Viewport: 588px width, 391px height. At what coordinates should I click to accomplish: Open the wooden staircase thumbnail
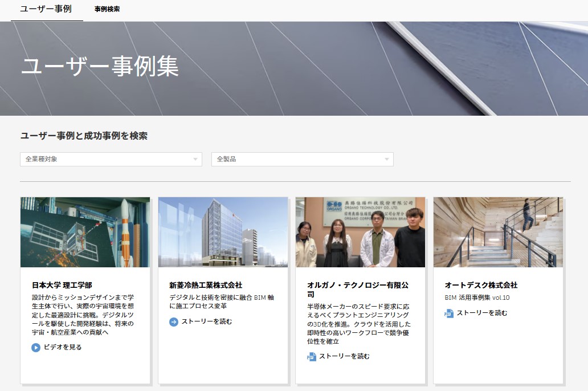499,233
